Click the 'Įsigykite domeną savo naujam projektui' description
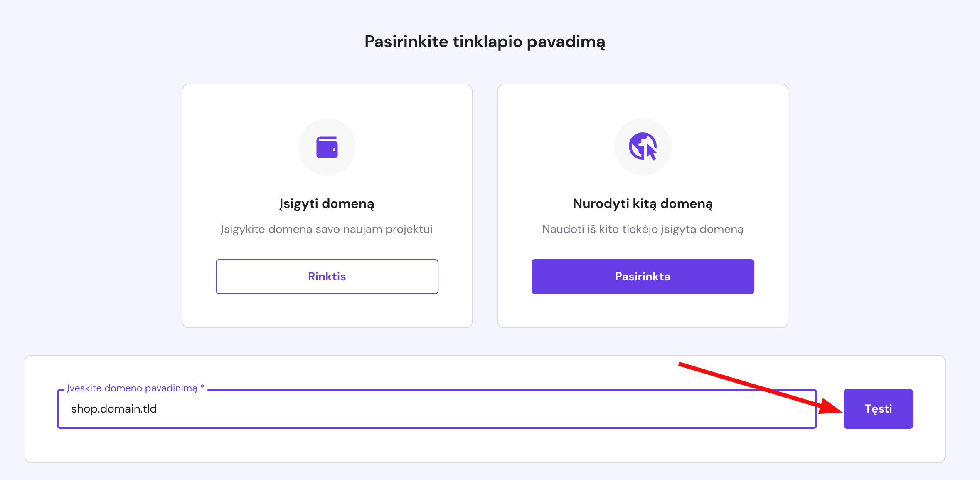 click(327, 229)
